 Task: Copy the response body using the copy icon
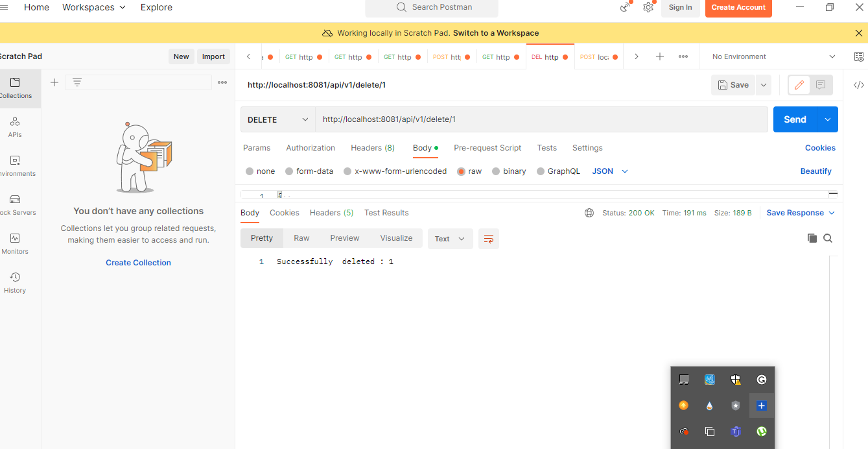[812, 238]
